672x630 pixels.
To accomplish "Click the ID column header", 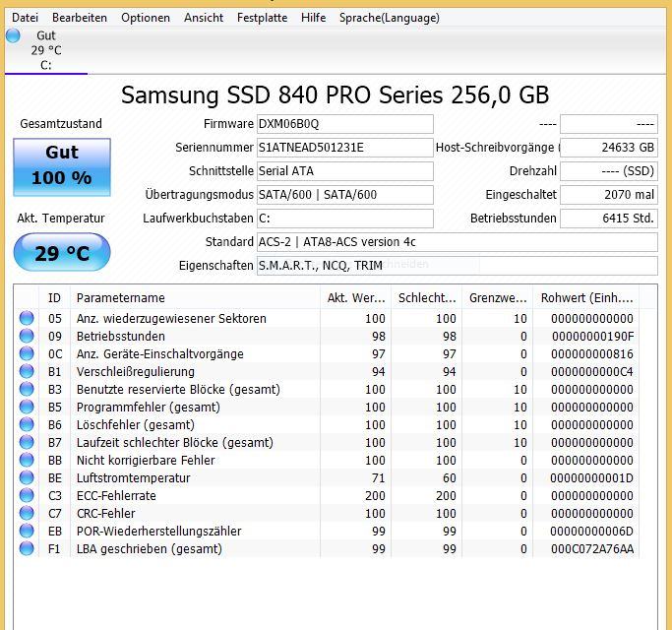I will 54,297.
